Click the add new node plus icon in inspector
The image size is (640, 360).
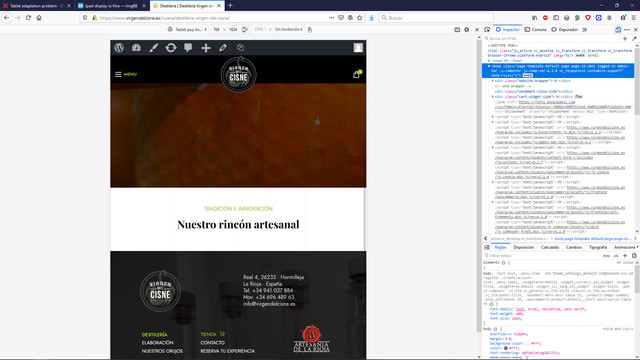coord(625,38)
